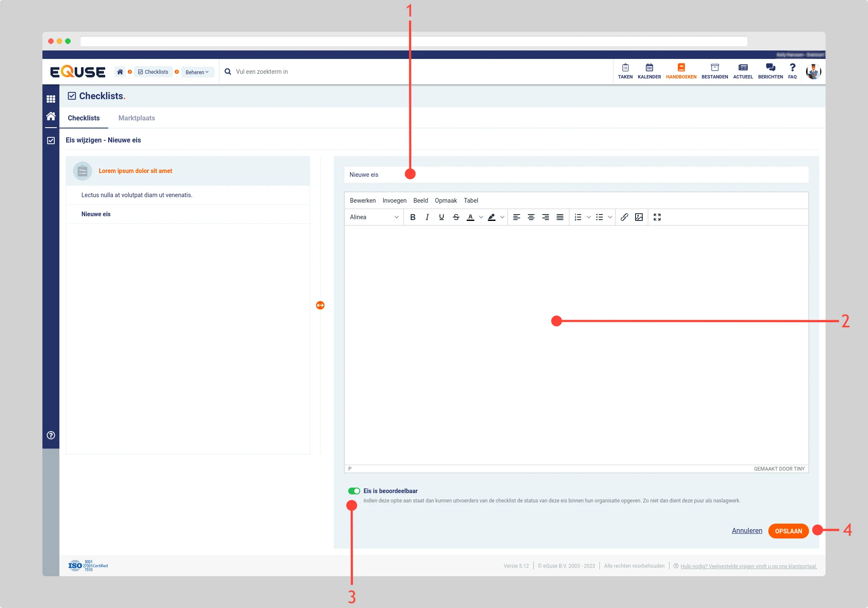
Task: Switch to the Marktplaats tab
Action: (x=137, y=118)
